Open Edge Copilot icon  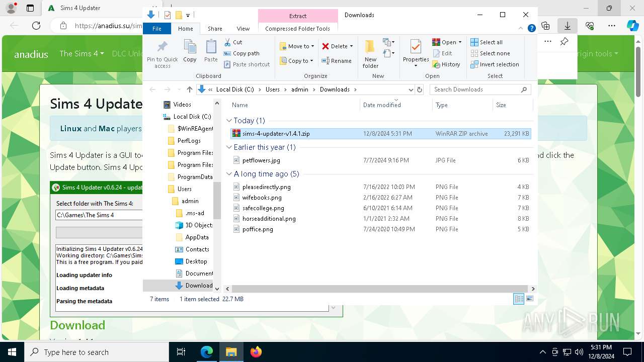click(x=632, y=26)
